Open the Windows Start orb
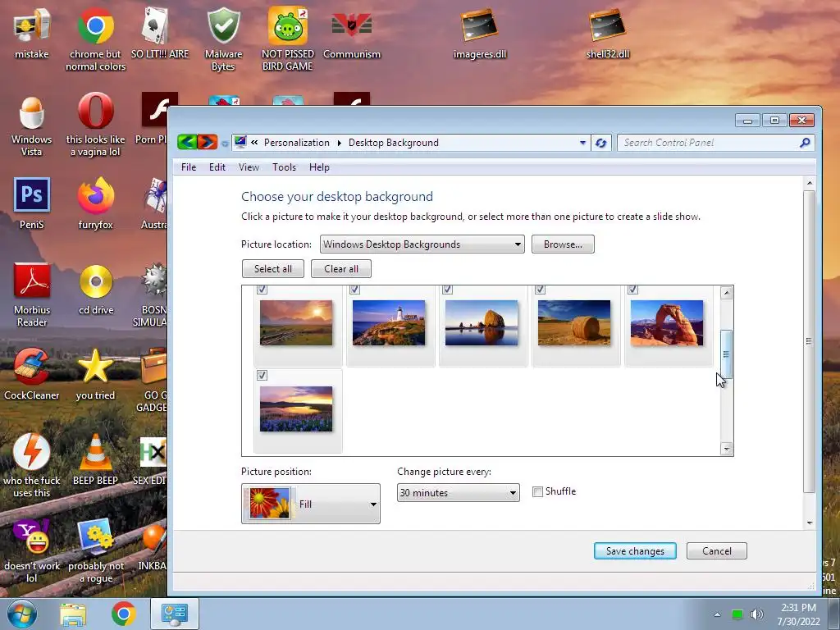Viewport: 840px width, 630px height. pos(22,614)
